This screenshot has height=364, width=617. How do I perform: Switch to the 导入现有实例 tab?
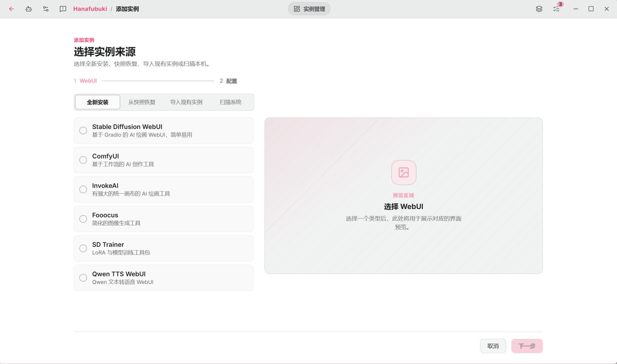pos(186,102)
